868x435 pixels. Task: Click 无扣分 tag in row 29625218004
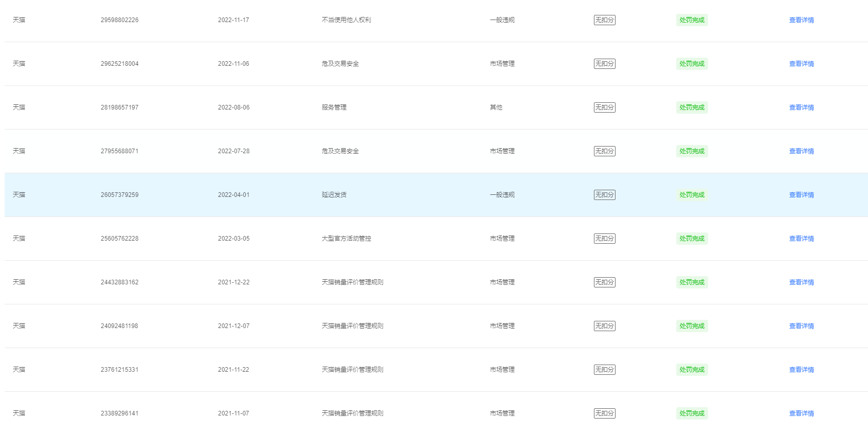604,64
